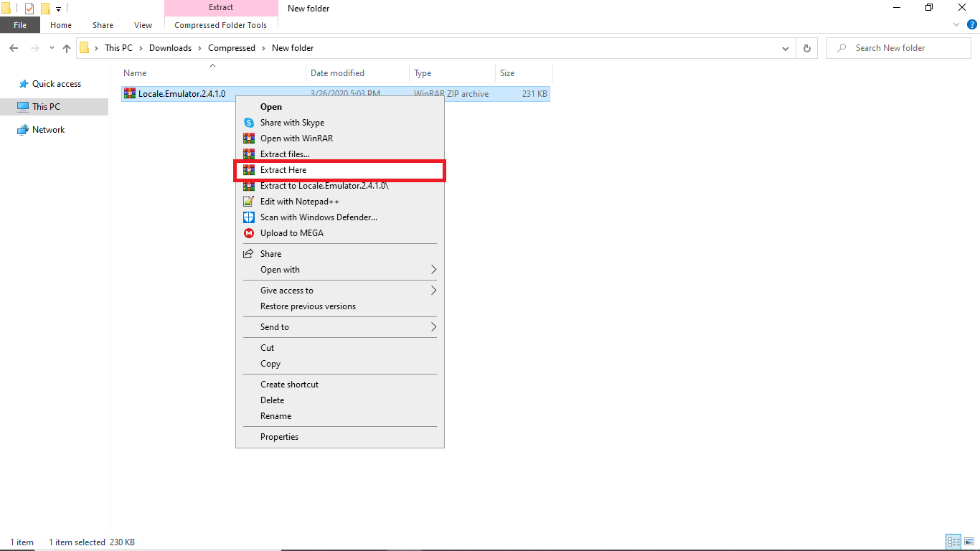980x551 pixels.
Task: Navigate to Compressed in the address bar
Action: tap(232, 48)
